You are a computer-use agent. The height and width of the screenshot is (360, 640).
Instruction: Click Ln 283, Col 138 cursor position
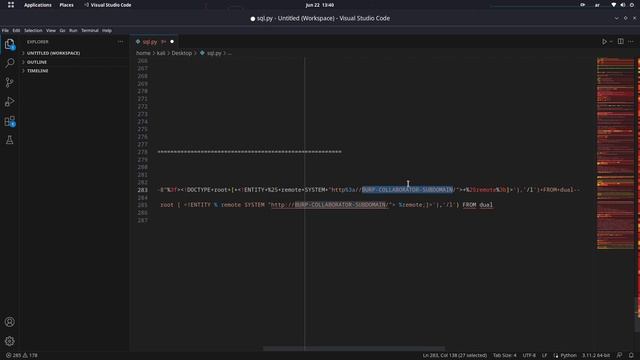(455, 356)
